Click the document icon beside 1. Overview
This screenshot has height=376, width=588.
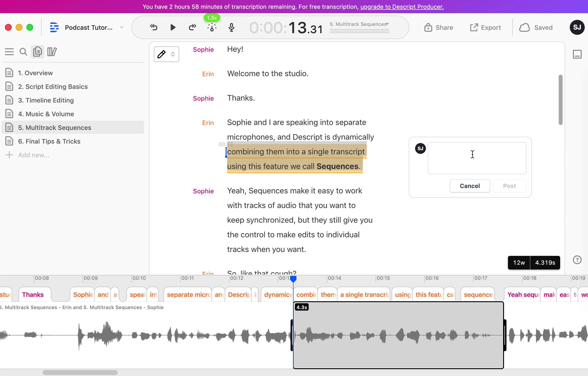(9, 73)
